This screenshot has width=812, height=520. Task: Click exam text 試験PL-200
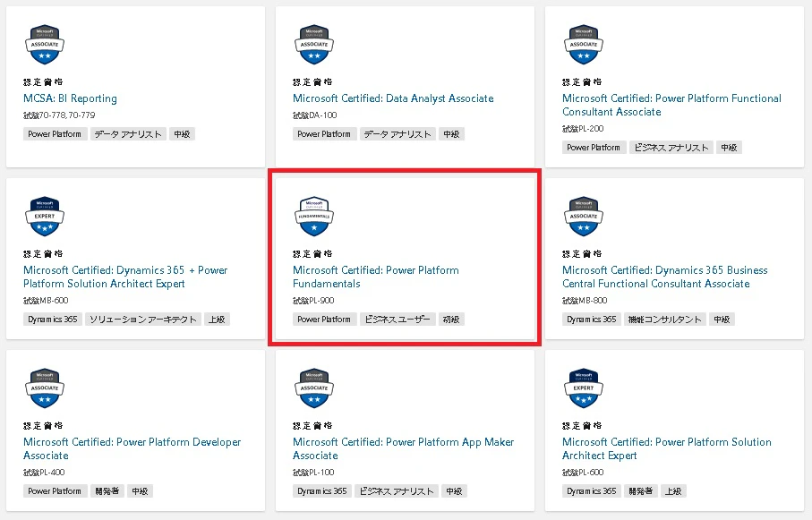coord(583,129)
